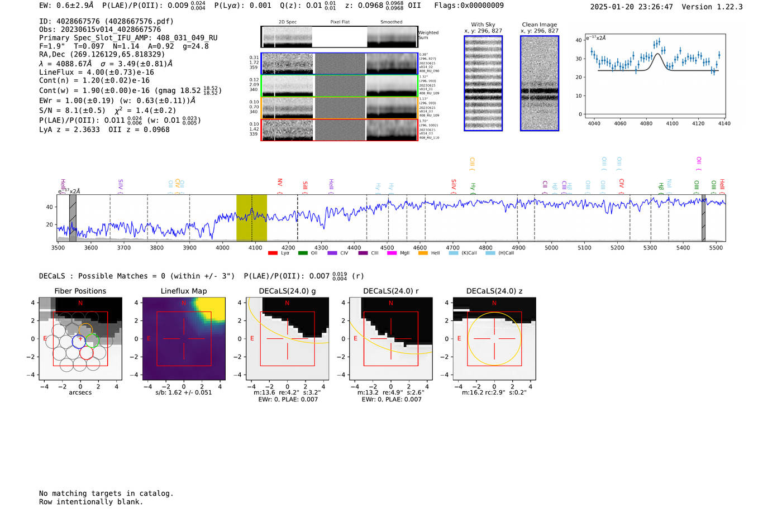Click the Gaussian emission line fit plot
The width and height of the screenshot is (782, 532).
655,76
